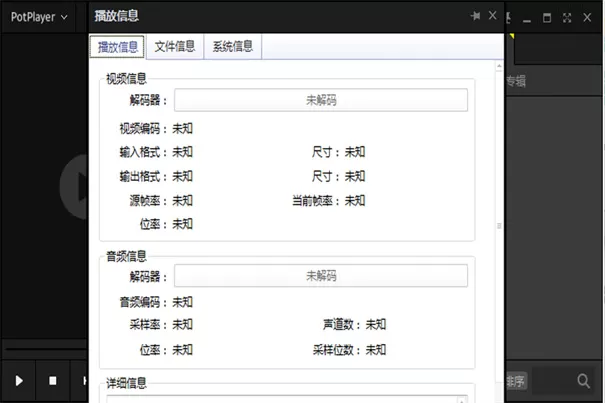Pin the 播放信息 dialog window
605x403 pixels.
(x=476, y=16)
